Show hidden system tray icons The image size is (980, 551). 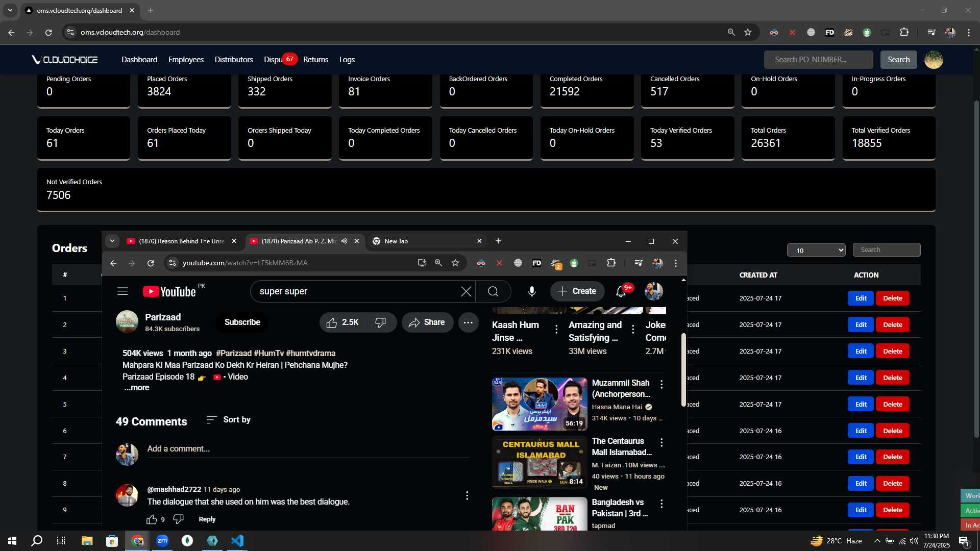[x=877, y=541]
